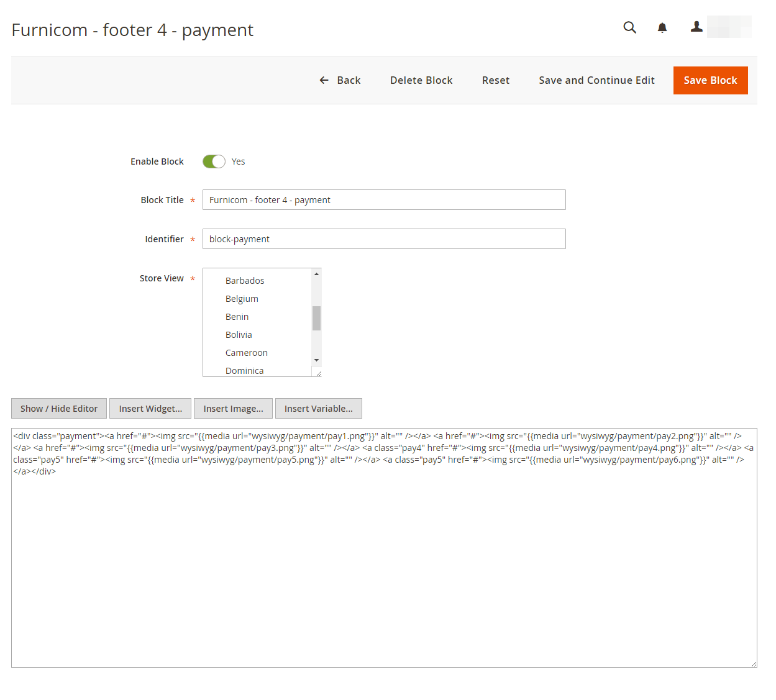
Task: Click the orange Save Block button
Action: pos(710,80)
